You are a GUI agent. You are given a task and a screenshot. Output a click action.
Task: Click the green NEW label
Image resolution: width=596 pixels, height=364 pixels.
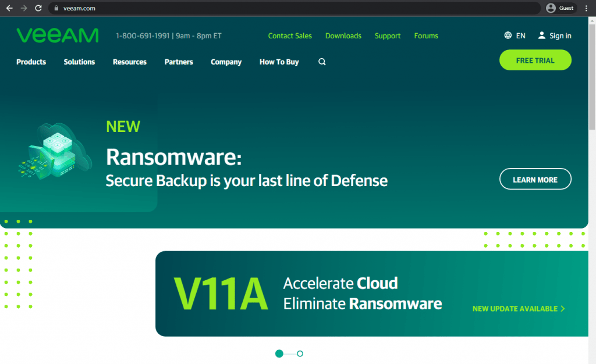pos(123,126)
